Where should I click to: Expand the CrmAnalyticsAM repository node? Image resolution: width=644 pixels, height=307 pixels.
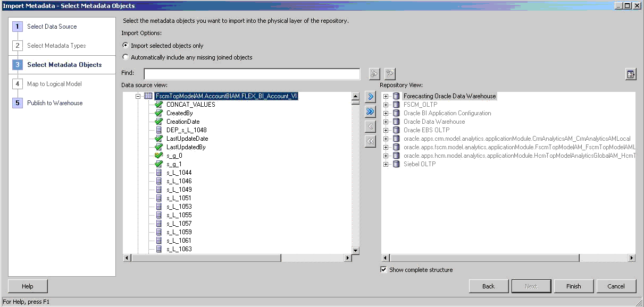click(x=386, y=139)
